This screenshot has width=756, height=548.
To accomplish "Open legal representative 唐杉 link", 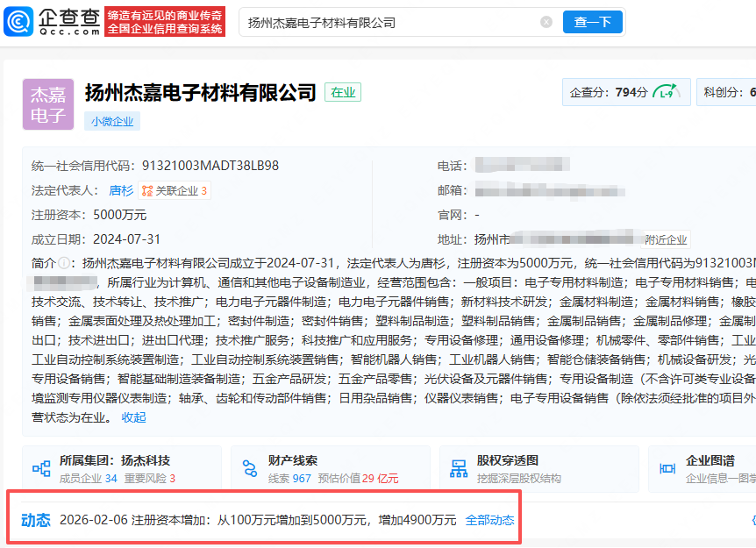I will 121,190.
